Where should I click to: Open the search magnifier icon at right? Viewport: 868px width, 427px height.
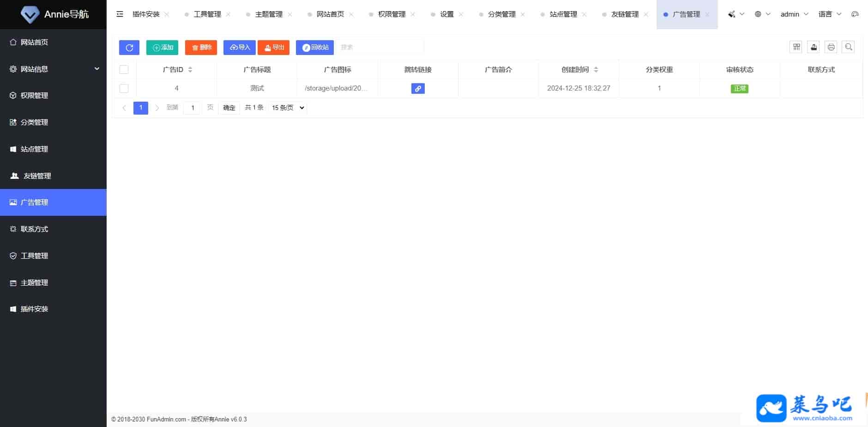pyautogui.click(x=849, y=47)
